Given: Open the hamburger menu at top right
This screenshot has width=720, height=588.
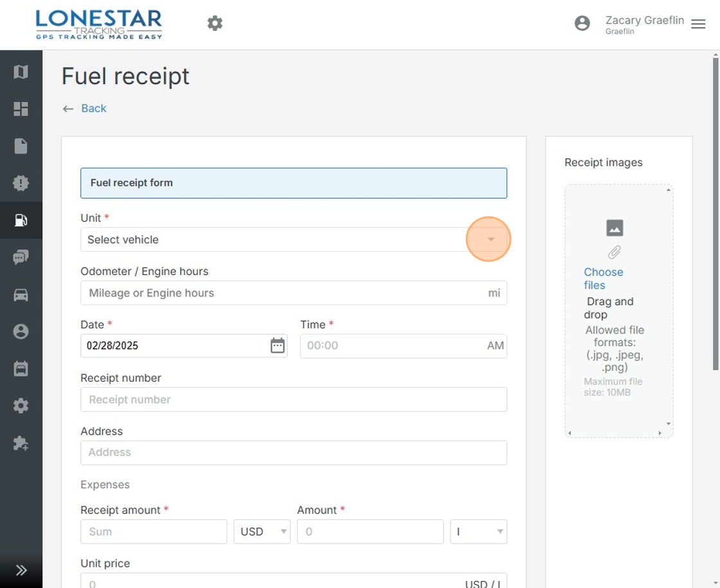Looking at the screenshot, I should coord(698,24).
